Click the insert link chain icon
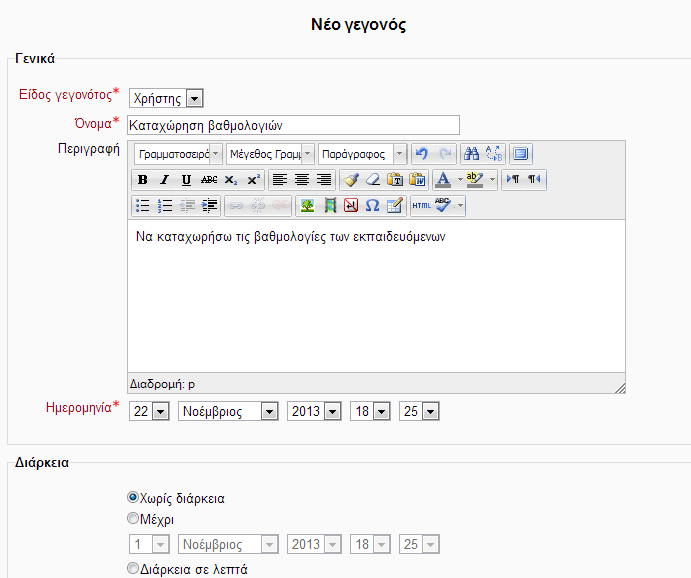This screenshot has width=691, height=578. pos(236,206)
